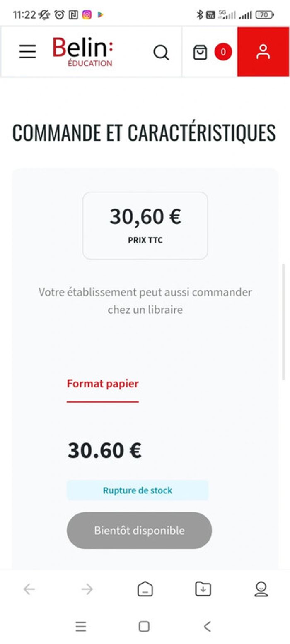
Task: Open the hamburger navigation menu
Action: click(27, 52)
